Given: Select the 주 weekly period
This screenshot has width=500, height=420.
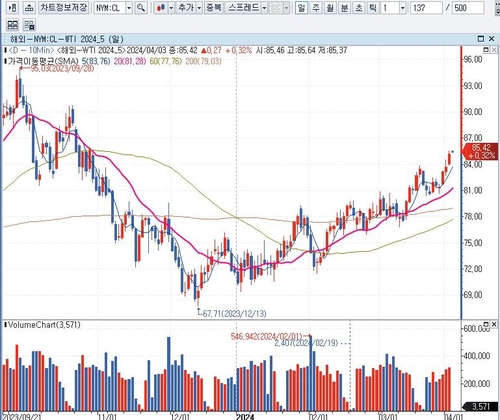Looking at the screenshot, I should click(316, 8).
